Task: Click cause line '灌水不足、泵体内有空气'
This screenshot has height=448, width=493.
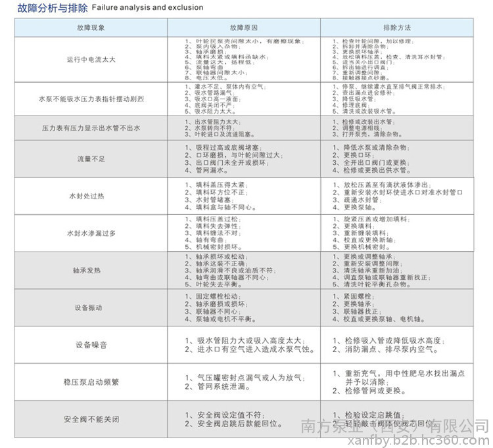Action: pyautogui.click(x=225, y=87)
